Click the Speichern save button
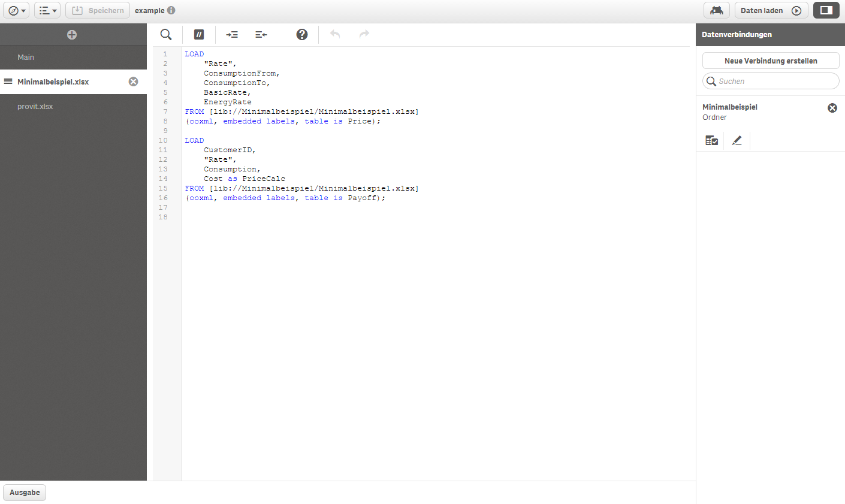Viewport: 845px width, 504px height. point(98,10)
